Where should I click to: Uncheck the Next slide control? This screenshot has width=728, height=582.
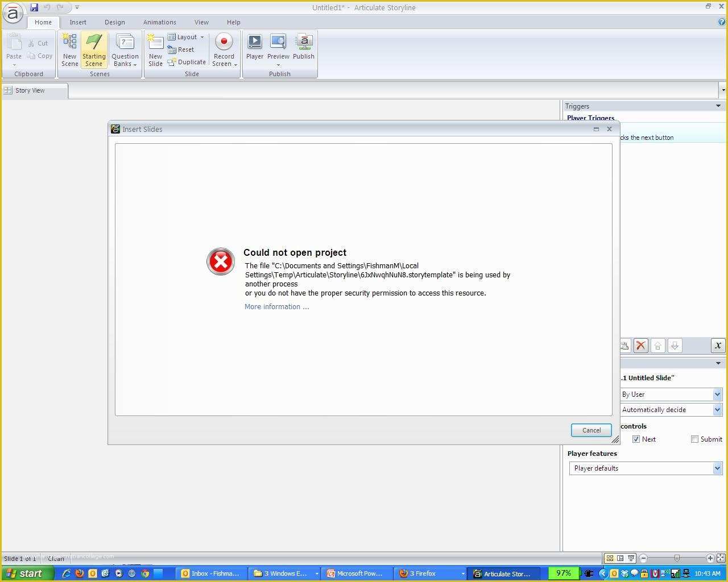pos(636,439)
